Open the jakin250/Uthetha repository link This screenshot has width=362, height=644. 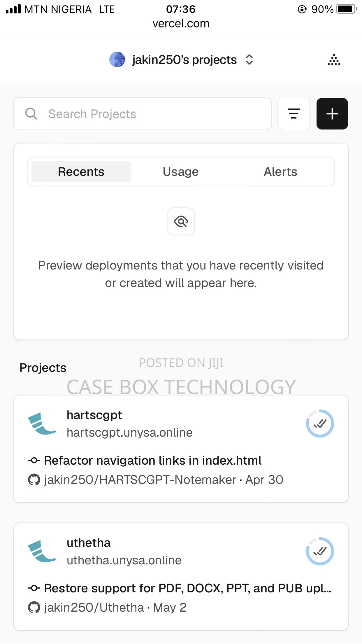pyautogui.click(x=94, y=608)
